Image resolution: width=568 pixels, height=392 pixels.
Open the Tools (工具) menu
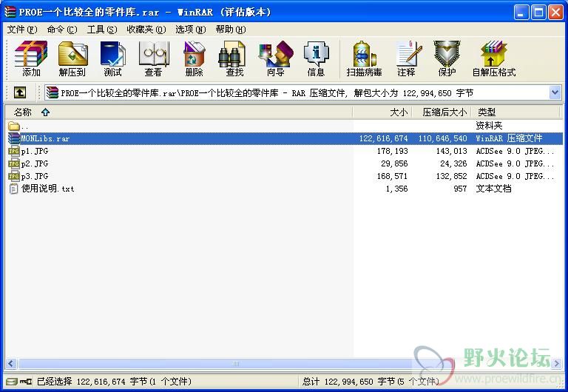point(102,30)
